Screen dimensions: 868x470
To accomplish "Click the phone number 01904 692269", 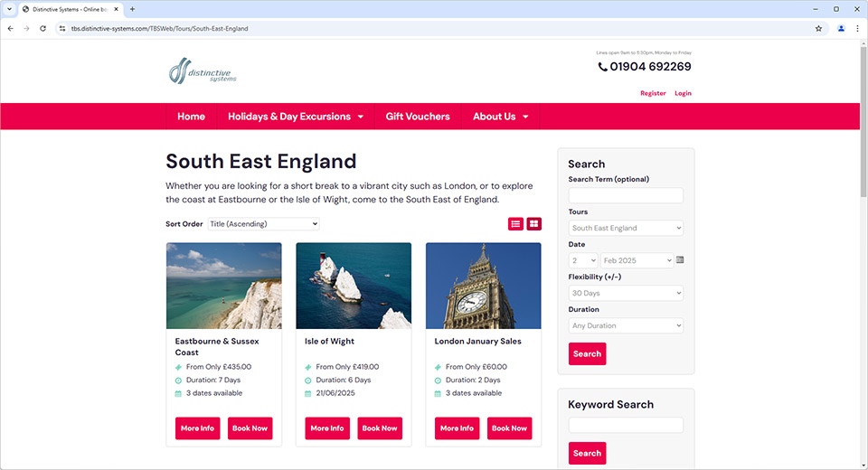I will 650,66.
